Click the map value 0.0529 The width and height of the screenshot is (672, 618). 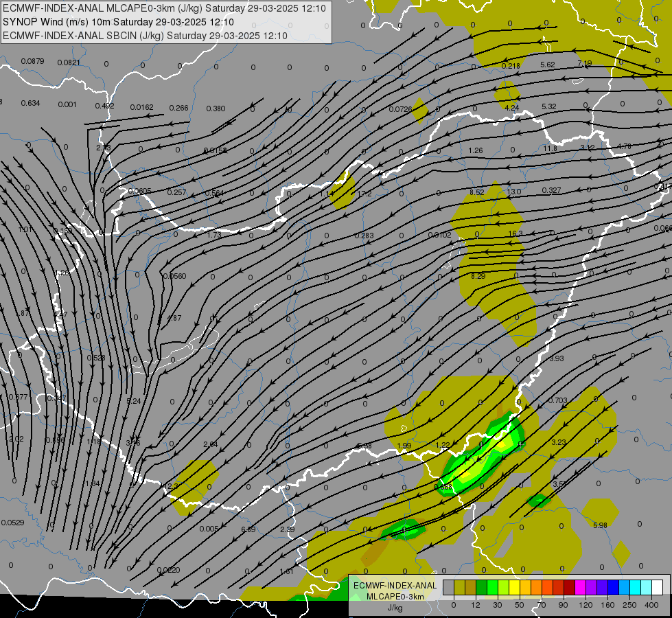(12, 523)
